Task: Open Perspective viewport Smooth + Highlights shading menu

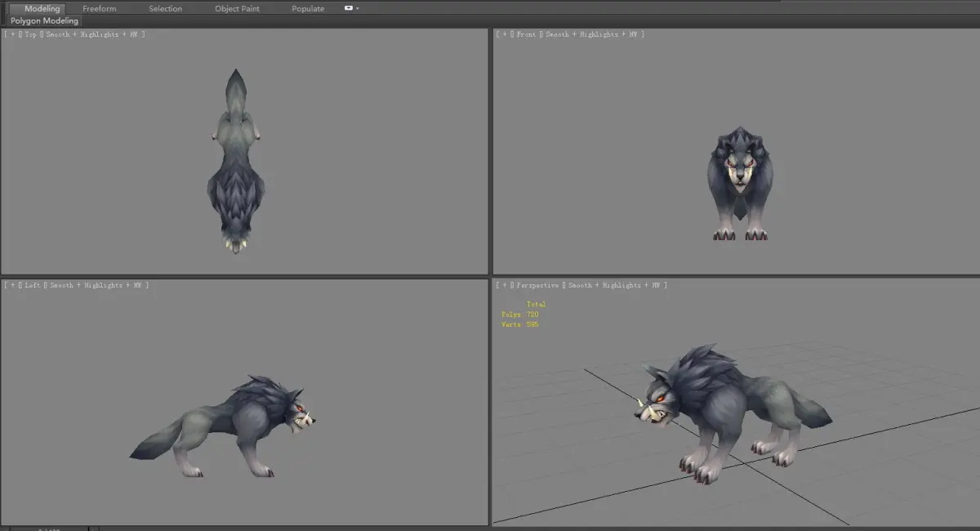Action: pos(612,285)
